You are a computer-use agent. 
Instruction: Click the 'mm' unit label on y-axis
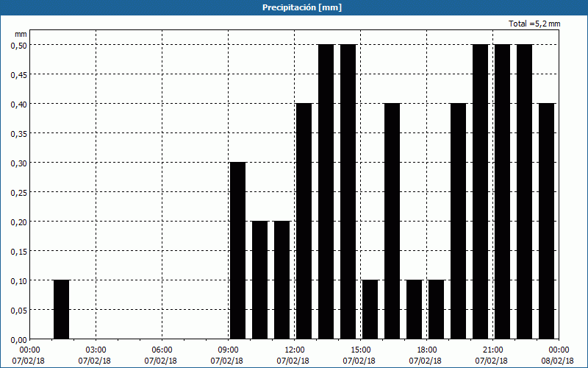pyautogui.click(x=21, y=34)
